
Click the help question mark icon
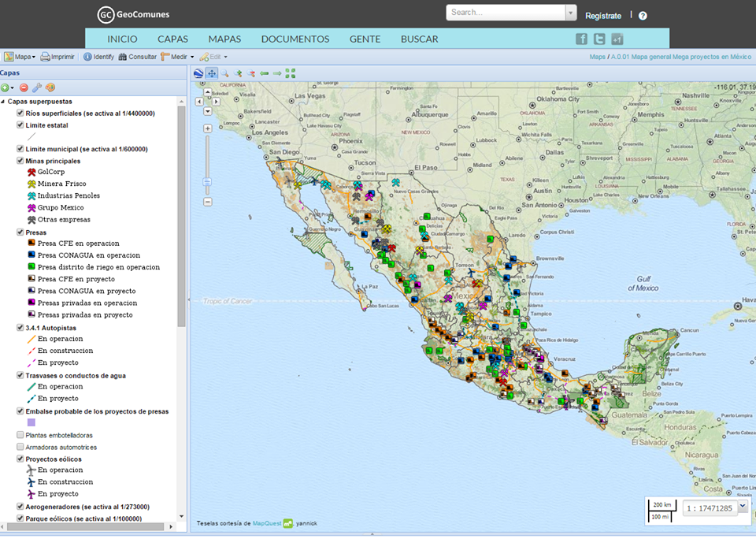click(x=643, y=16)
